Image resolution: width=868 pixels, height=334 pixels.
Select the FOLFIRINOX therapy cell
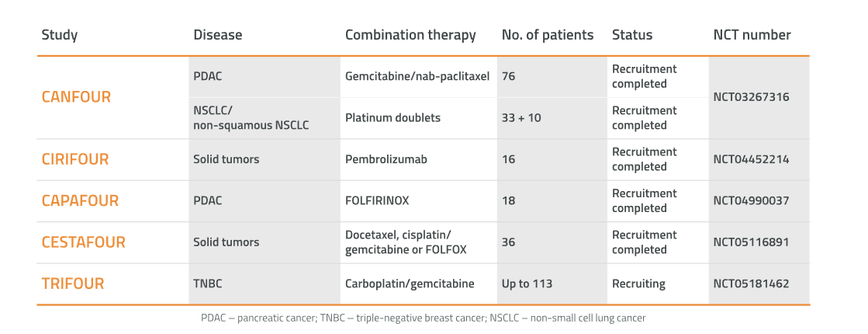click(x=377, y=200)
